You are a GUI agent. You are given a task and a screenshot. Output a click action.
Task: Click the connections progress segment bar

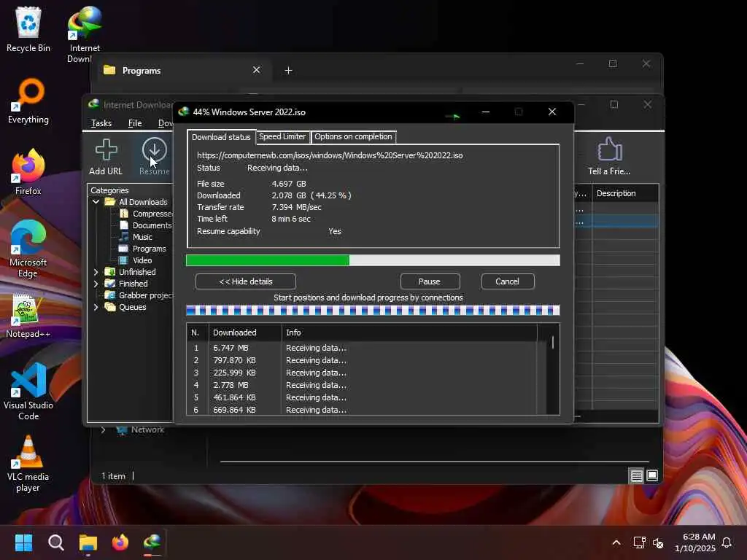click(373, 311)
